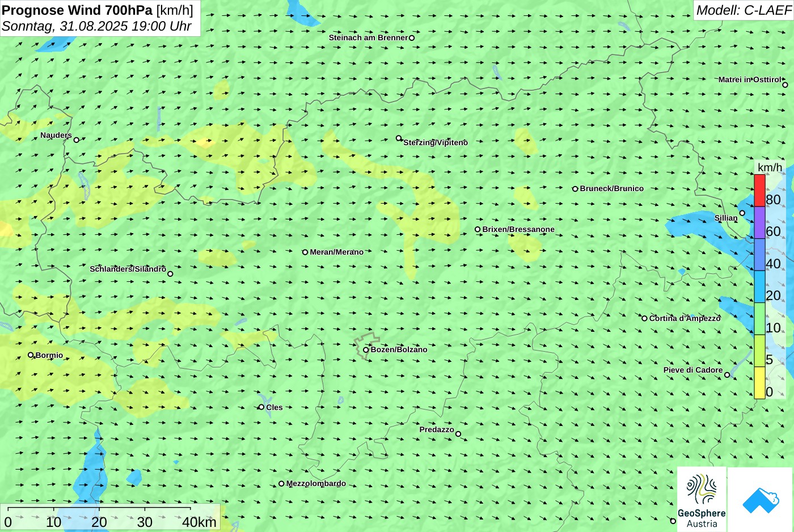Click the 'Predazzo' city label
794x532 pixels.
(437, 429)
